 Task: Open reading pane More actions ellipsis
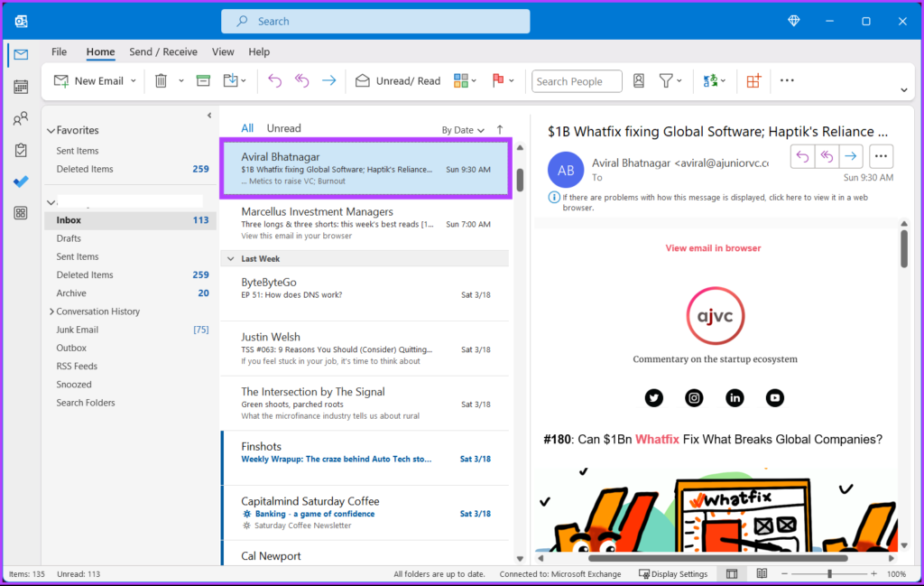(x=881, y=156)
